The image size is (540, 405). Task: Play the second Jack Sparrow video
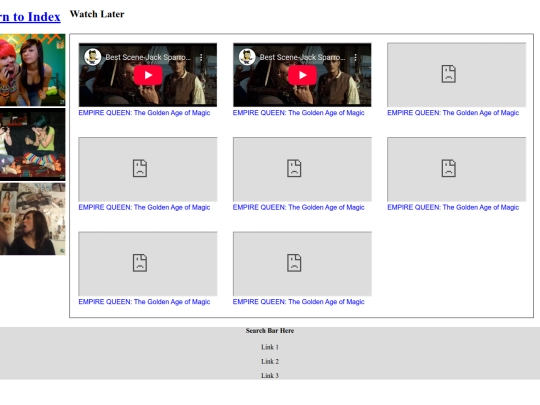(302, 75)
